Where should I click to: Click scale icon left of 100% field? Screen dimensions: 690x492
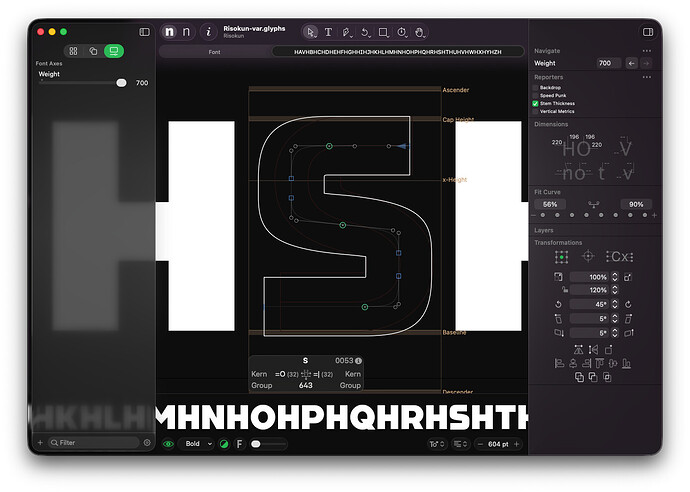point(558,277)
